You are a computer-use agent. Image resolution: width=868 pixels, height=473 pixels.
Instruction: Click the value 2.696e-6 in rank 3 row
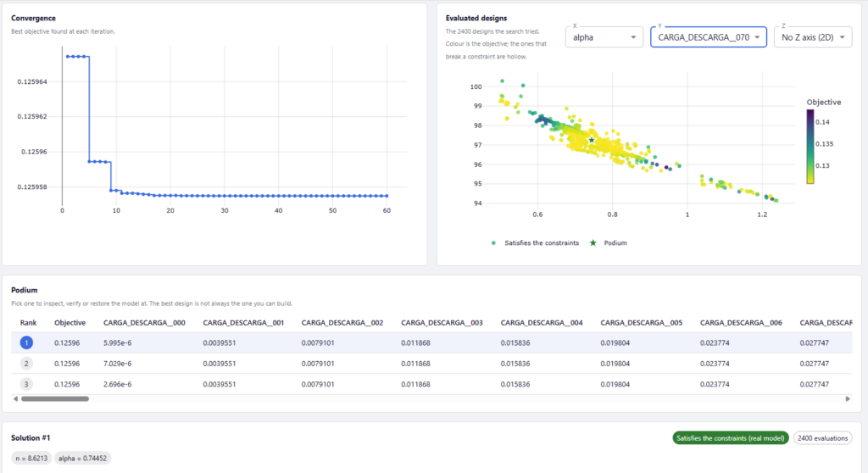click(x=117, y=384)
